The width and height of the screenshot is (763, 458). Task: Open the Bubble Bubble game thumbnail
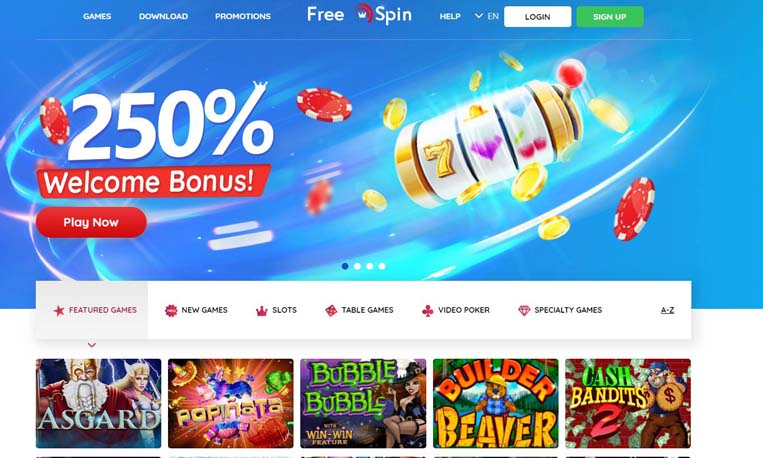[x=363, y=403]
